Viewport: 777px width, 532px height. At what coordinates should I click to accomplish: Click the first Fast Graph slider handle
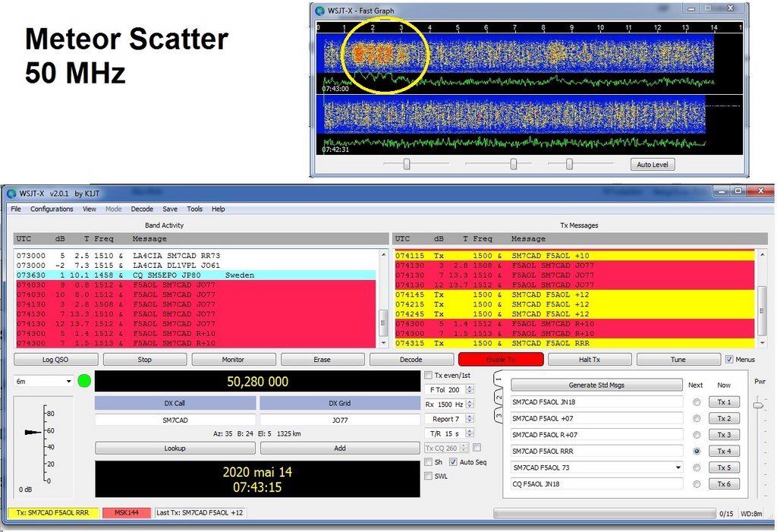point(407,164)
